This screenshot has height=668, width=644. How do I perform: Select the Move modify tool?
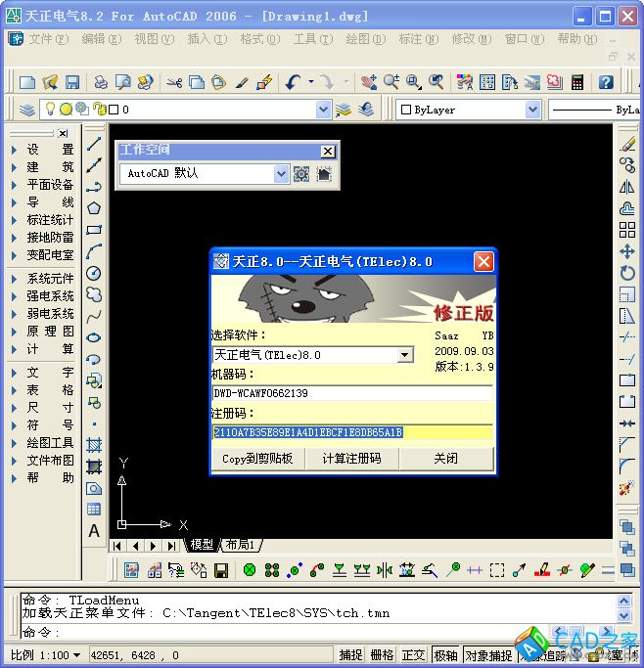coord(627,251)
